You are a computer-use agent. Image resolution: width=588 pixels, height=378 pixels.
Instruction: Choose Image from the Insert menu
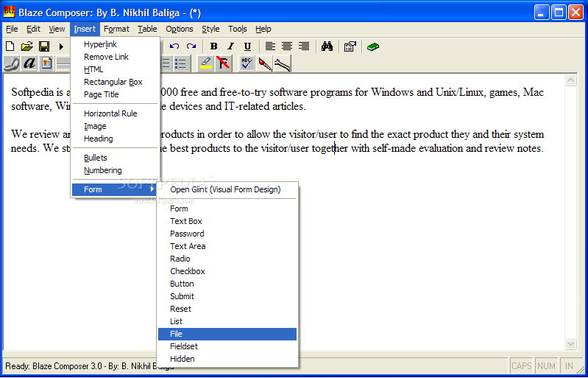(x=116, y=126)
